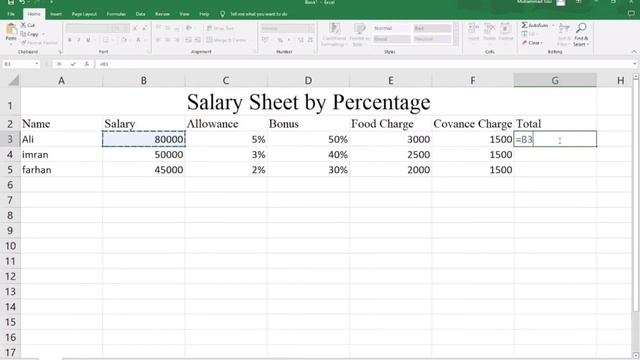The image size is (640, 360).
Task: Click the Select All corner triangle
Action: (13, 80)
